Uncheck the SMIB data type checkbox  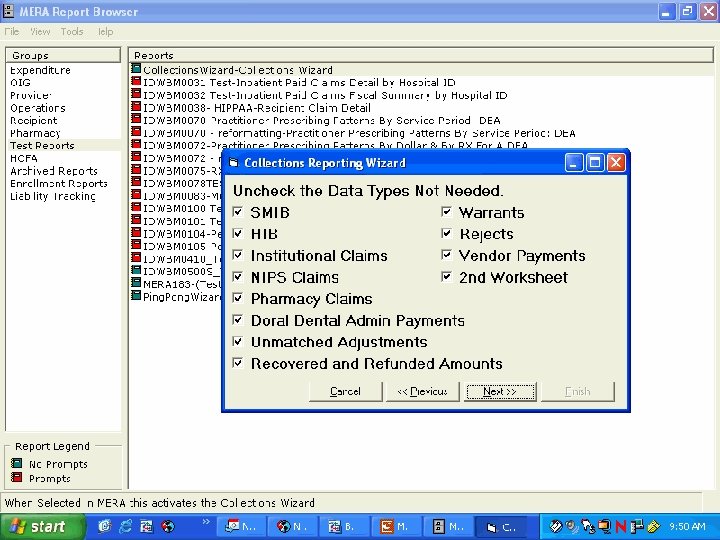[x=238, y=212]
